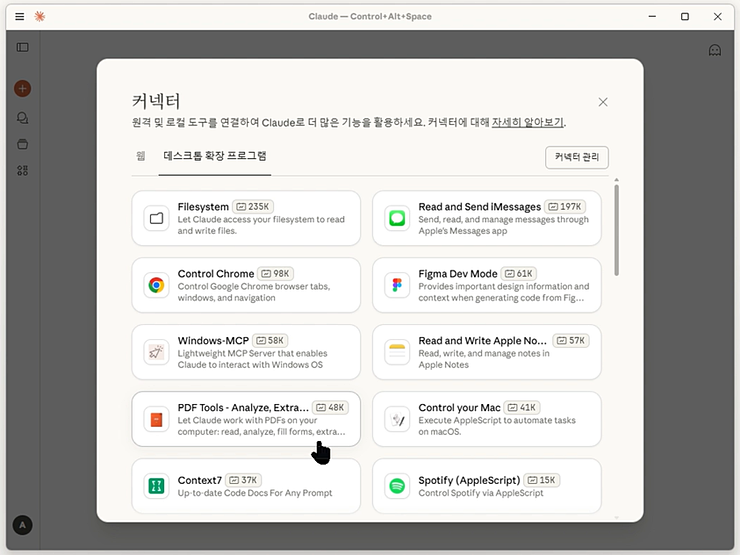Screen dimensions: 740x555
Task: Open the Figma Dev Mode title
Action: (x=458, y=274)
